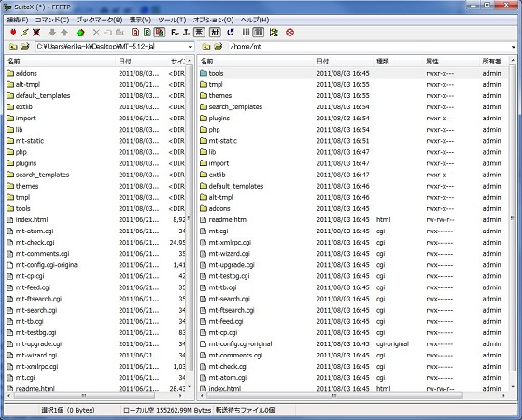Click the Upload arrow icon

pyautogui.click(x=64, y=33)
